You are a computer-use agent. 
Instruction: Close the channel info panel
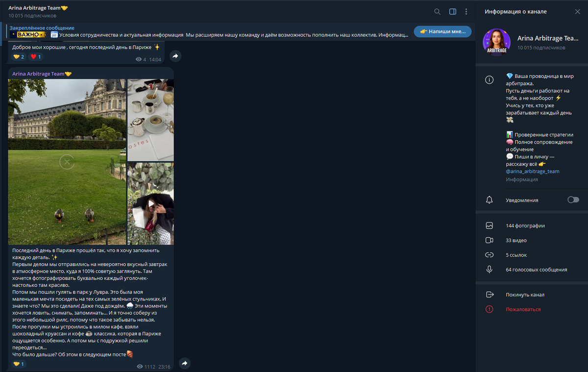[x=577, y=11]
